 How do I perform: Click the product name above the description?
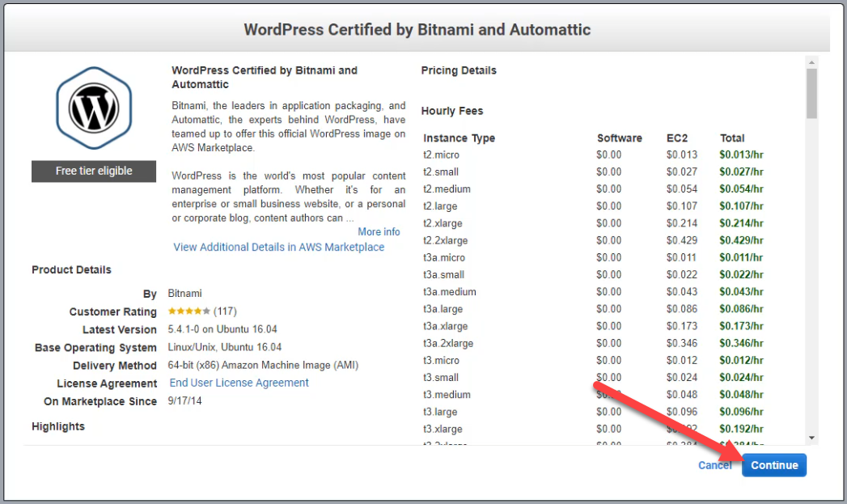click(x=265, y=77)
